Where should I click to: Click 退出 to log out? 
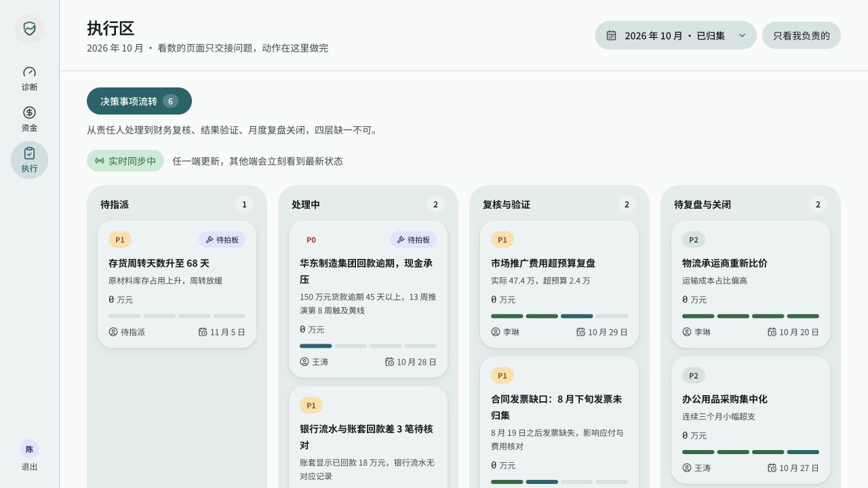tap(29, 467)
